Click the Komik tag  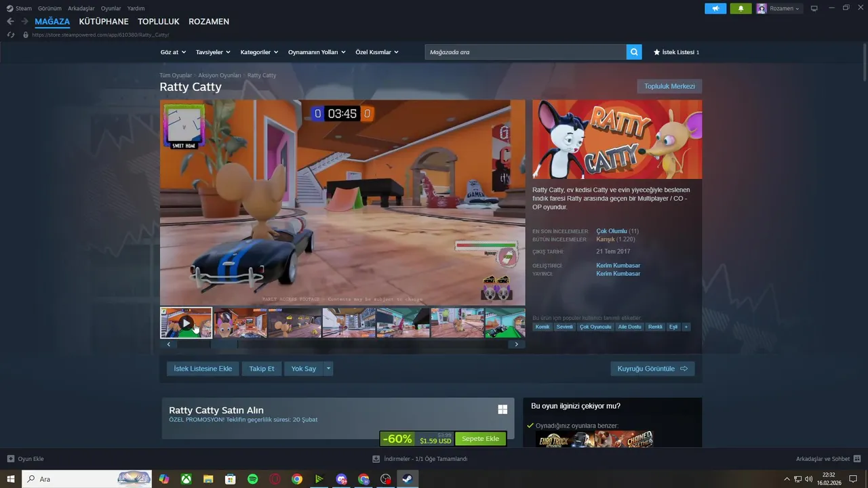542,327
